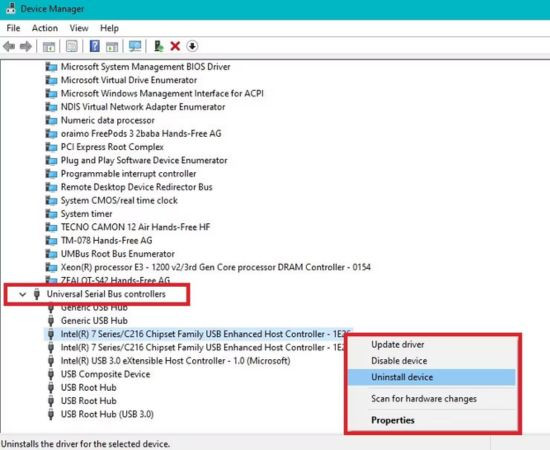Choose Uninstall device in the context menu

pyautogui.click(x=432, y=377)
